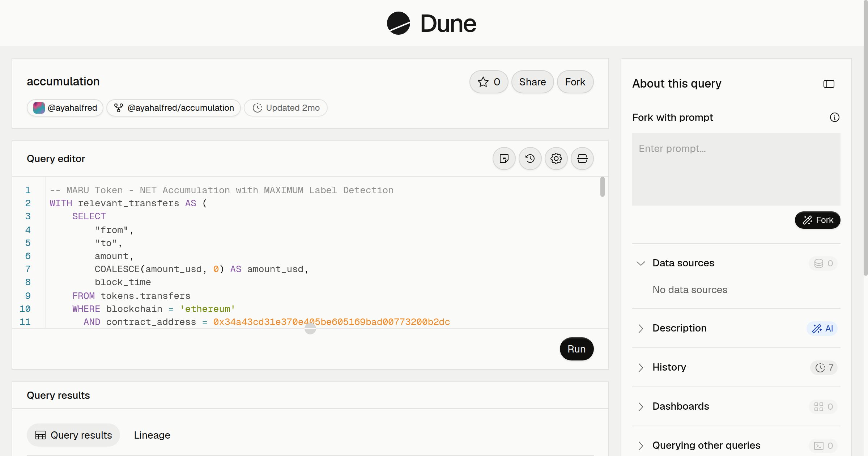Open the query version history icon

click(530, 159)
